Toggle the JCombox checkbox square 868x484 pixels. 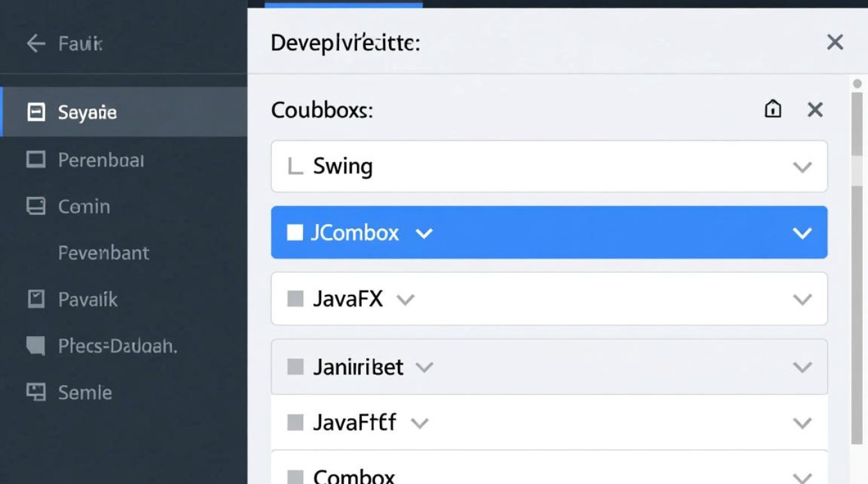[295, 232]
